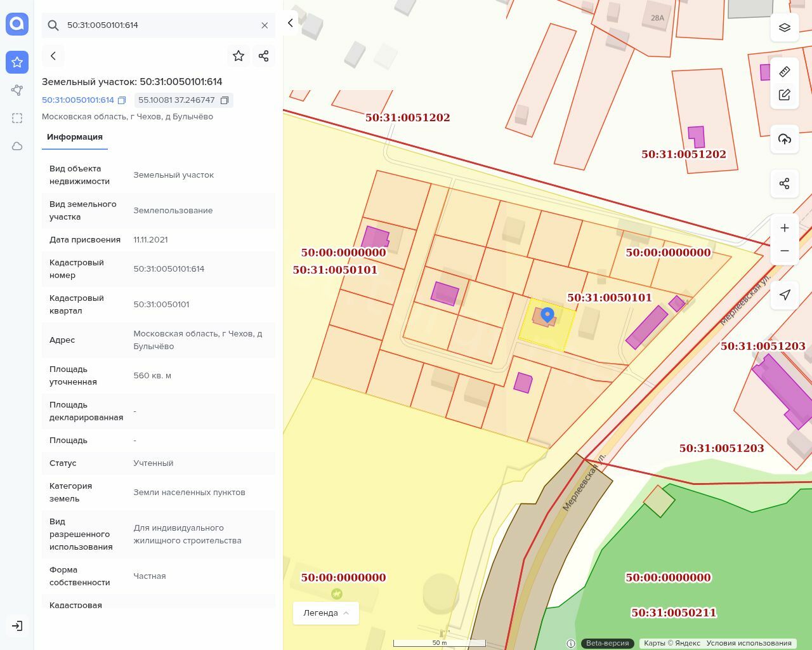Switch to the Информация tab
Screen dimensions: 812x650
tap(75, 137)
